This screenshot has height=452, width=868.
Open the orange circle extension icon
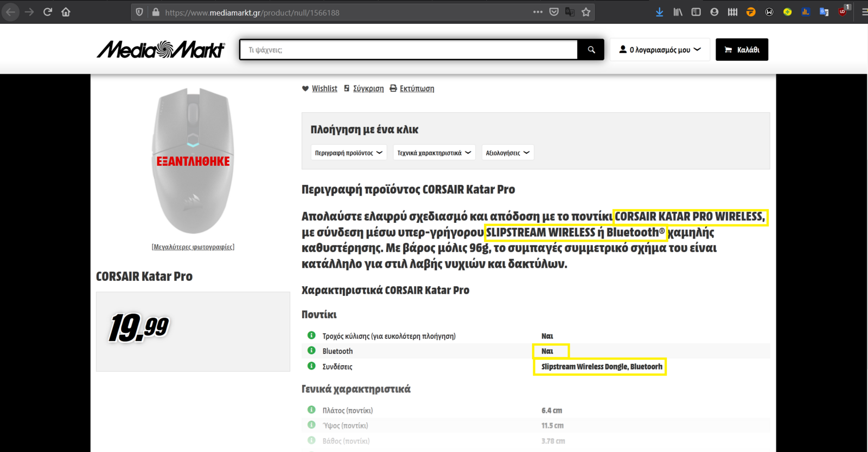[x=751, y=12]
